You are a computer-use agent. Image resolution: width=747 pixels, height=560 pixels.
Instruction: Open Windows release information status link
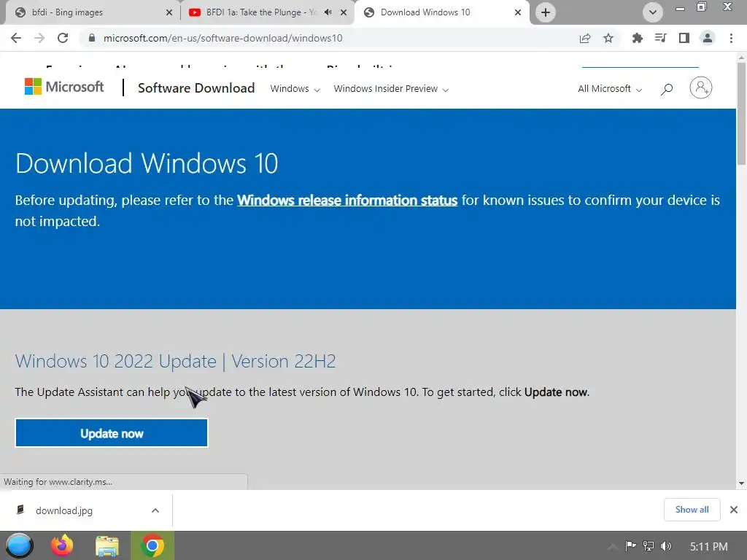[347, 200]
